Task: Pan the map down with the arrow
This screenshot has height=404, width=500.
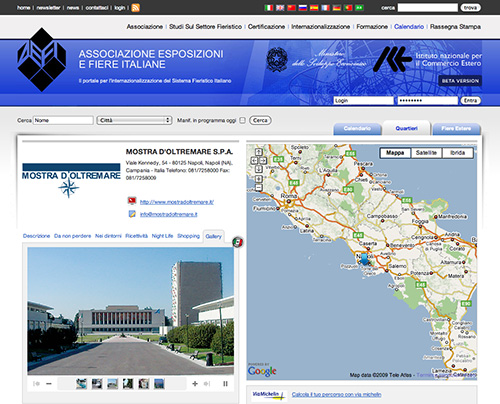Action: [x=259, y=169]
